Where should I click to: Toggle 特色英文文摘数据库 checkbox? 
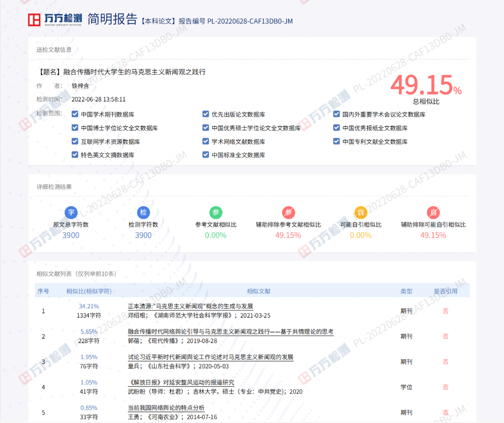coord(75,155)
